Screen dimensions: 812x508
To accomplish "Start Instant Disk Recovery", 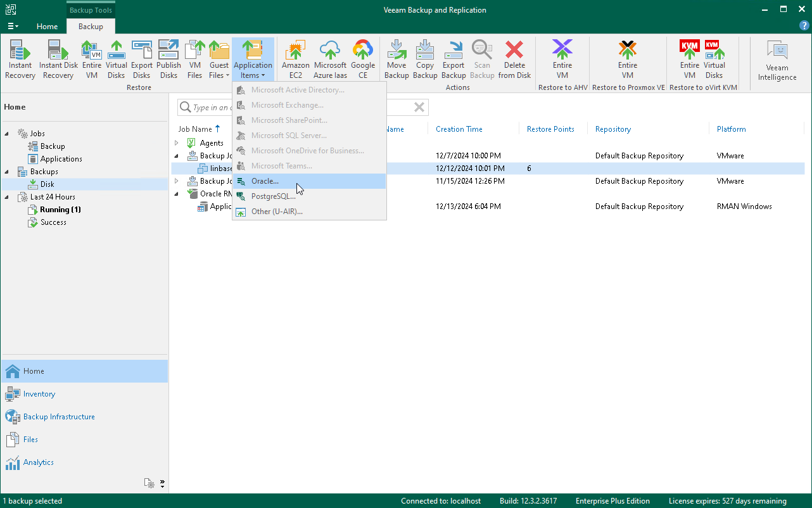I will (x=58, y=60).
